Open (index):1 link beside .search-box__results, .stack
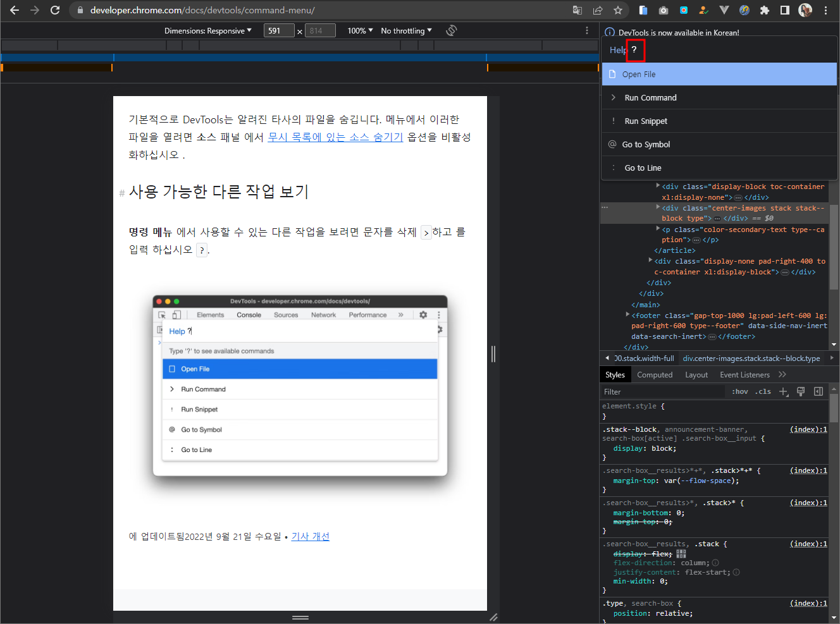The width and height of the screenshot is (840, 624). 808,544
